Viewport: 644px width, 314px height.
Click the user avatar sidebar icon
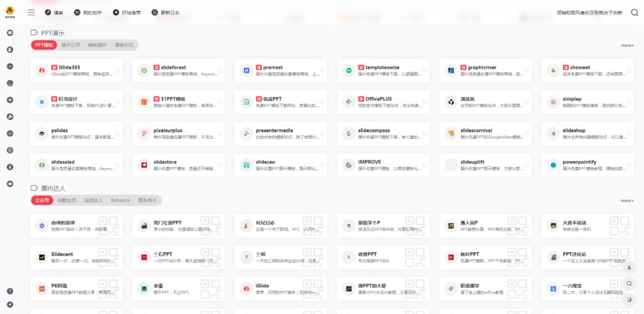coord(10,49)
